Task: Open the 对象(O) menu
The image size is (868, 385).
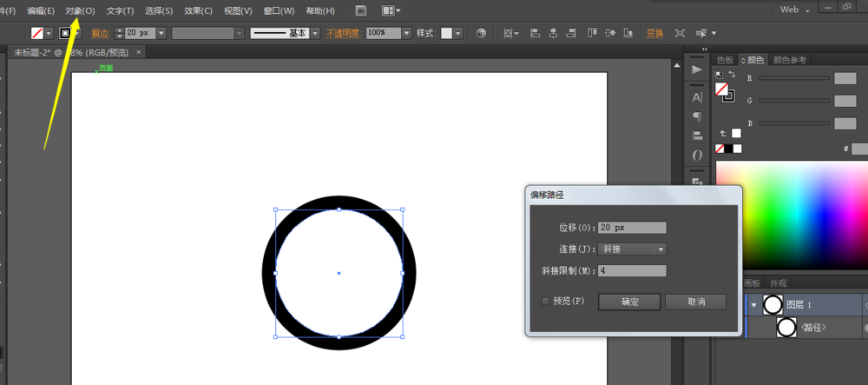Action: click(80, 10)
